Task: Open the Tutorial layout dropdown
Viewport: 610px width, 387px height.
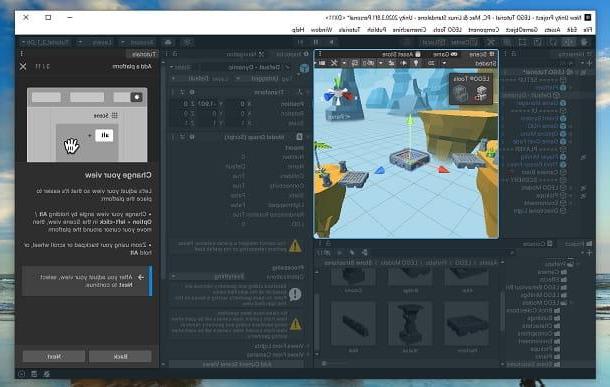Action: [x=47, y=42]
